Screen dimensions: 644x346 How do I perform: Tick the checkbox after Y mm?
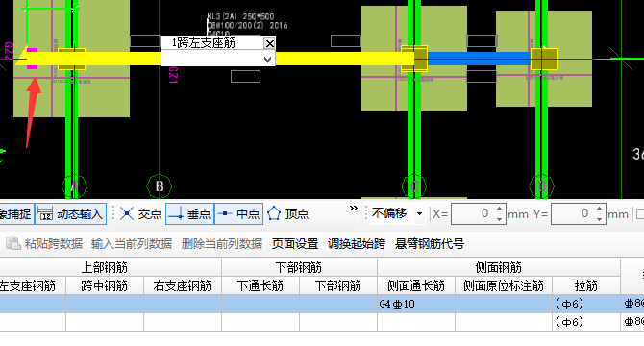point(640,213)
